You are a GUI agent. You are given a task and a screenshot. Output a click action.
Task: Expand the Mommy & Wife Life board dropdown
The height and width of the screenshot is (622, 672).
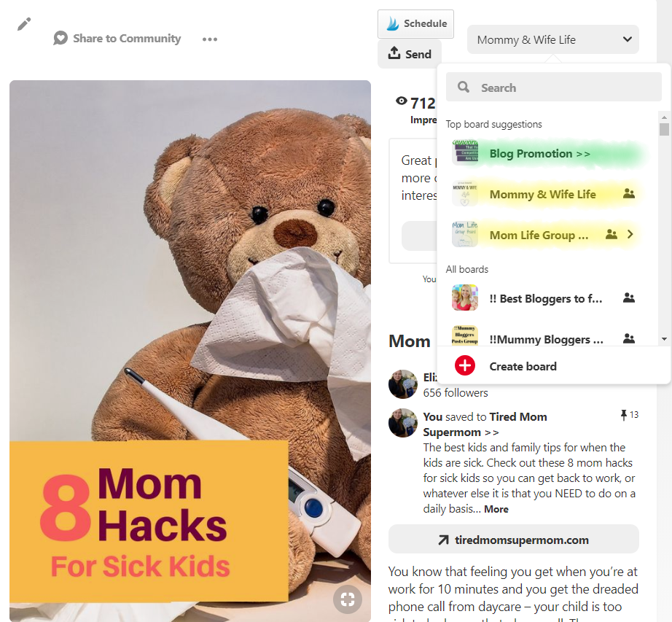tap(553, 39)
